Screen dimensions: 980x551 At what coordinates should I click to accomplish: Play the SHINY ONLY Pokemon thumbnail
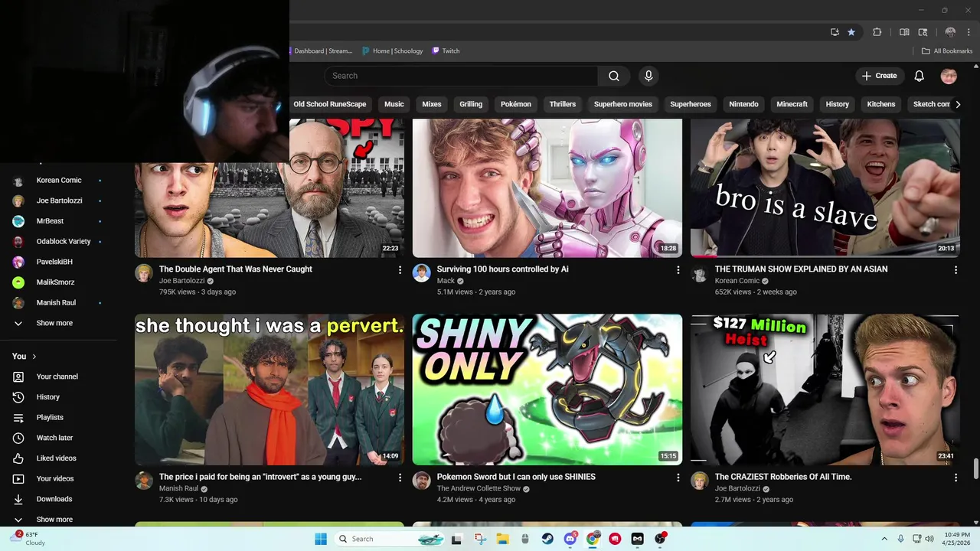click(547, 390)
